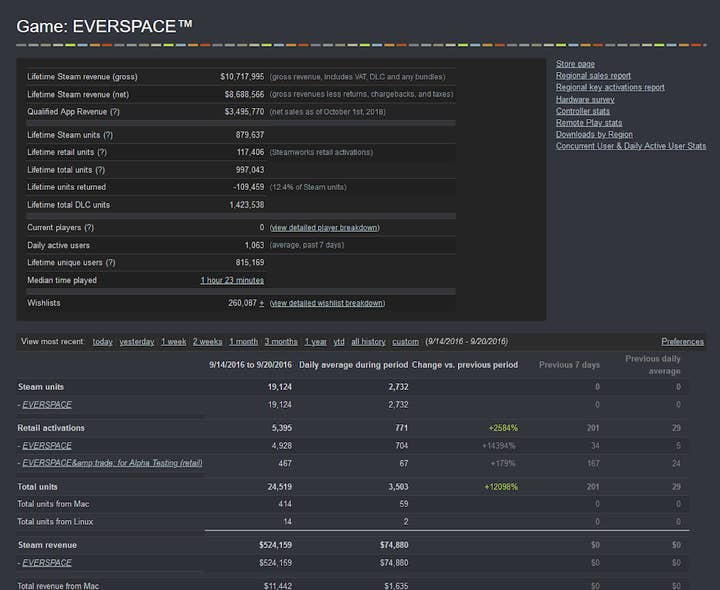
Task: Click the 'Steam revenue' row label
Action: point(47,545)
